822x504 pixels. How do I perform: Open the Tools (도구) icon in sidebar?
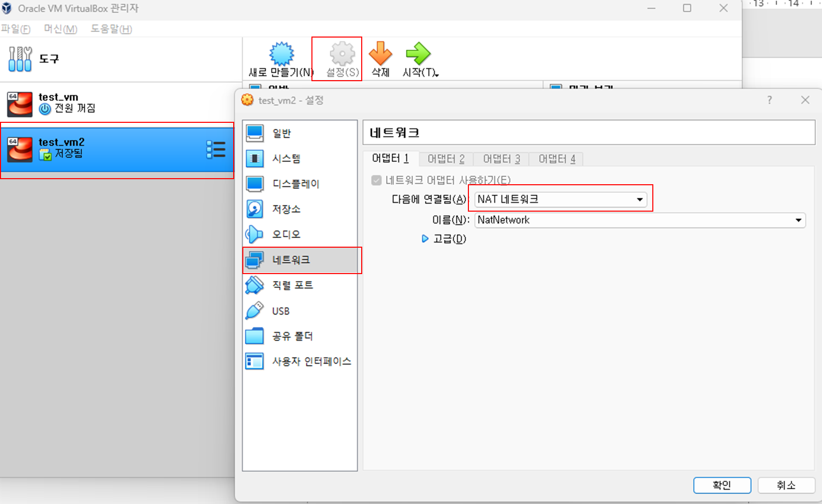[20, 59]
